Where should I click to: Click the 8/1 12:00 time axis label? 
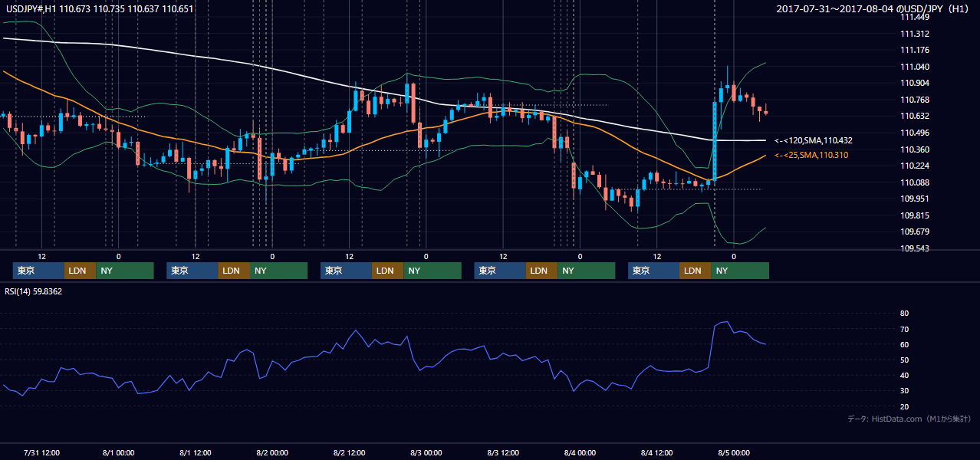196,452
